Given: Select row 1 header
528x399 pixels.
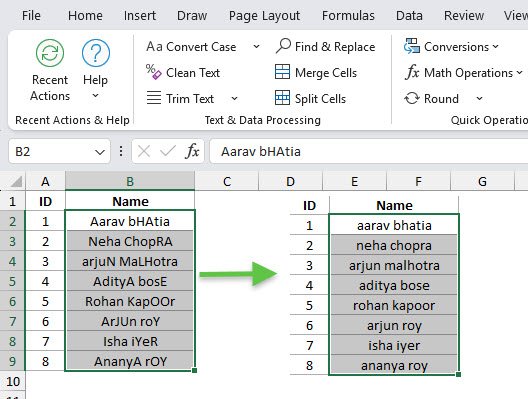Looking at the screenshot, I should tap(12, 201).
